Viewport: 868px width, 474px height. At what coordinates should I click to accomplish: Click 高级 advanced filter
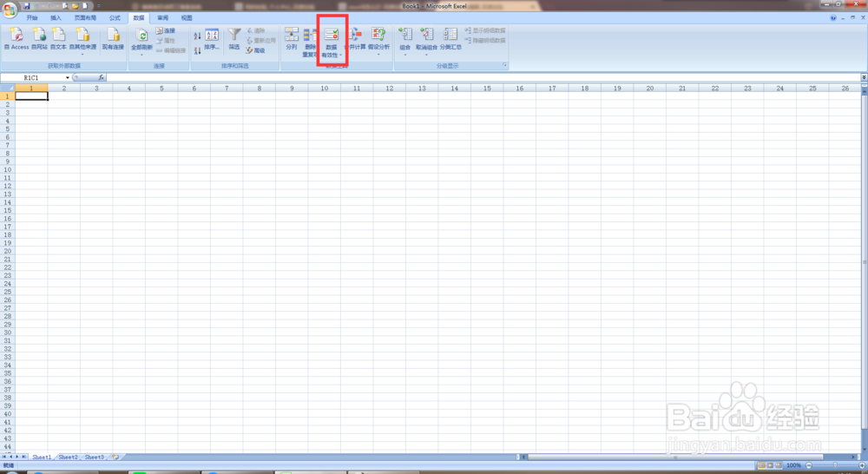tap(255, 50)
